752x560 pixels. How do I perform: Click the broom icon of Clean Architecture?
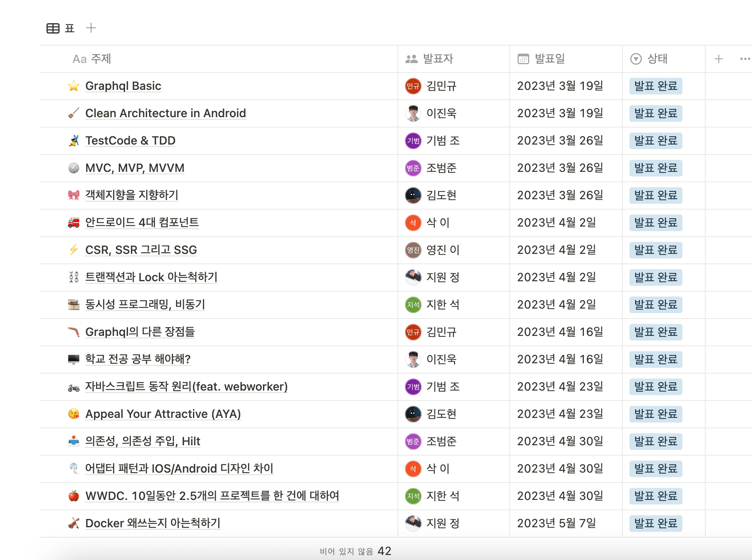coord(74,113)
